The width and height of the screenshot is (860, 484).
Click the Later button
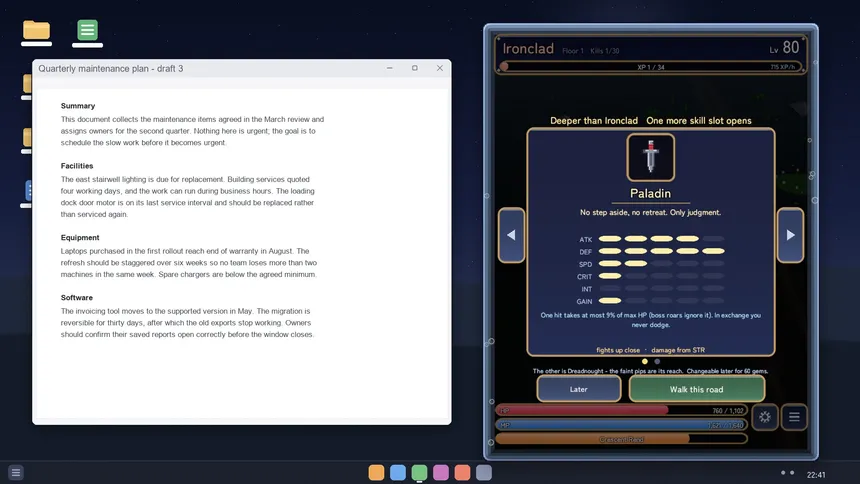[x=579, y=389]
